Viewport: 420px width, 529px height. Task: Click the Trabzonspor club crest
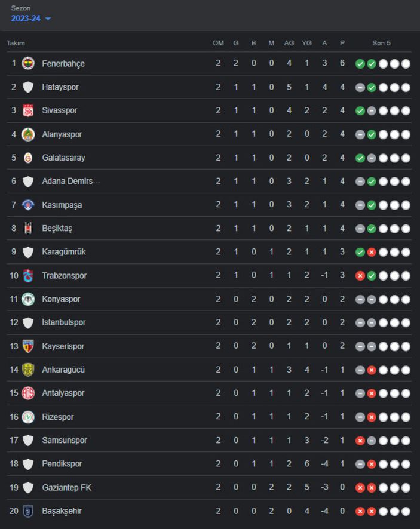(28, 275)
